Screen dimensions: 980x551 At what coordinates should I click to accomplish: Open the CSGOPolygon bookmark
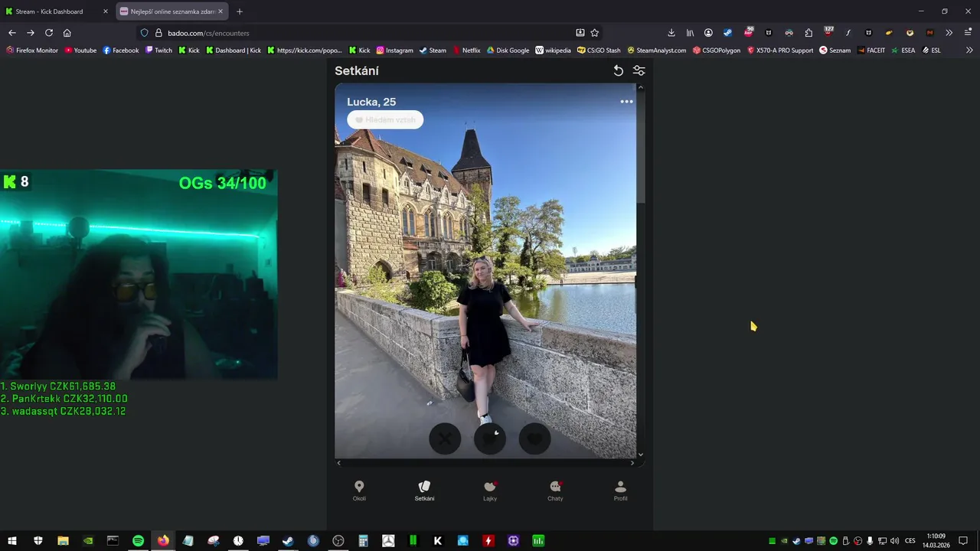click(x=717, y=51)
